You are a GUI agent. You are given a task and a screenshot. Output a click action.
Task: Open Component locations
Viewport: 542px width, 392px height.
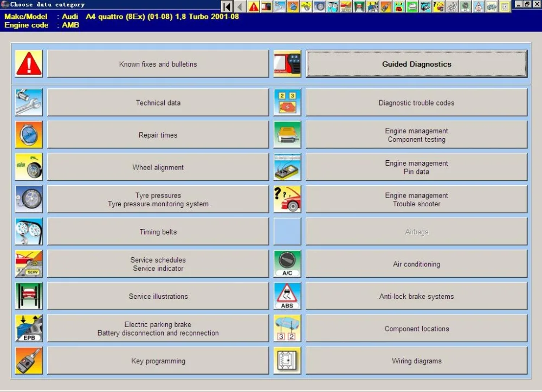click(x=416, y=329)
